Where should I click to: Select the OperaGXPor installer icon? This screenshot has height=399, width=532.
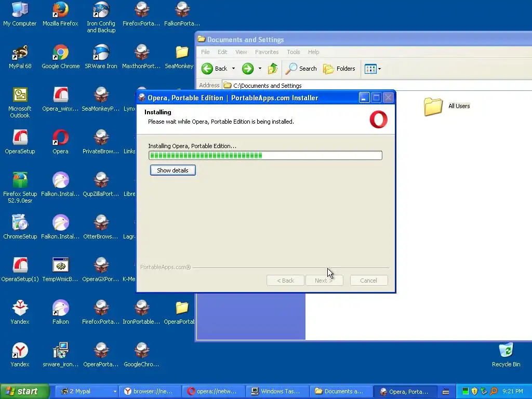101,270
